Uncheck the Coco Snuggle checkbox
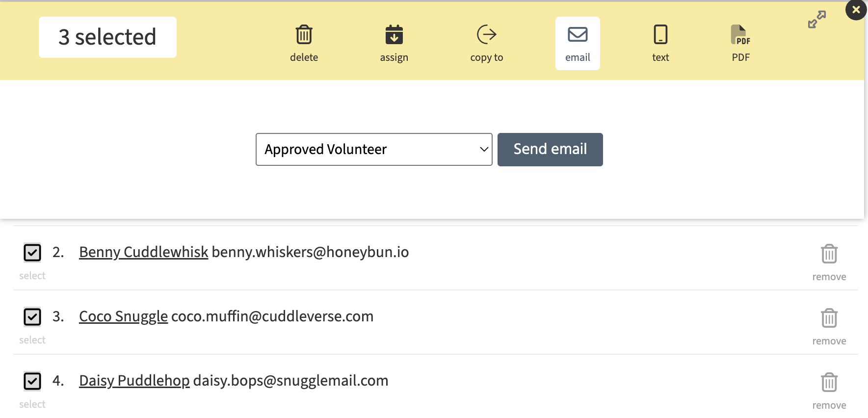This screenshot has width=868, height=418. 32,317
